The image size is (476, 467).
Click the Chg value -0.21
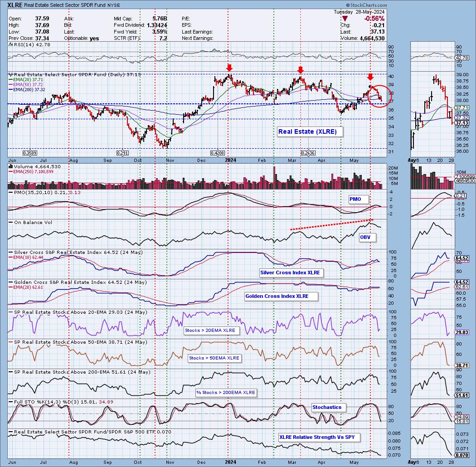click(379, 25)
